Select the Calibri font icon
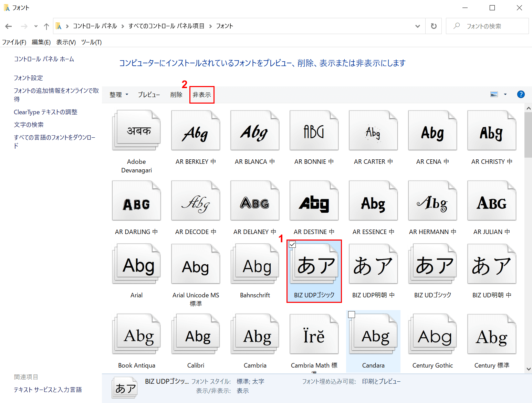The image size is (532, 403). (x=196, y=334)
